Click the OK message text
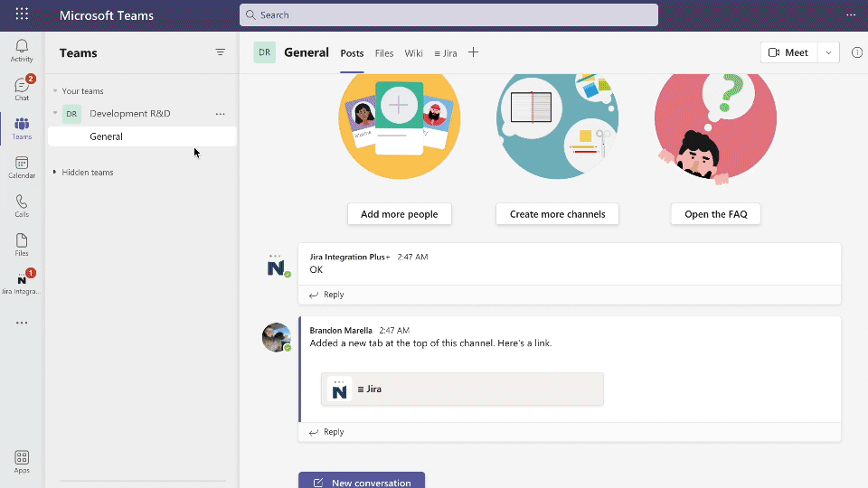The width and height of the screenshot is (868, 488). pyautogui.click(x=316, y=269)
